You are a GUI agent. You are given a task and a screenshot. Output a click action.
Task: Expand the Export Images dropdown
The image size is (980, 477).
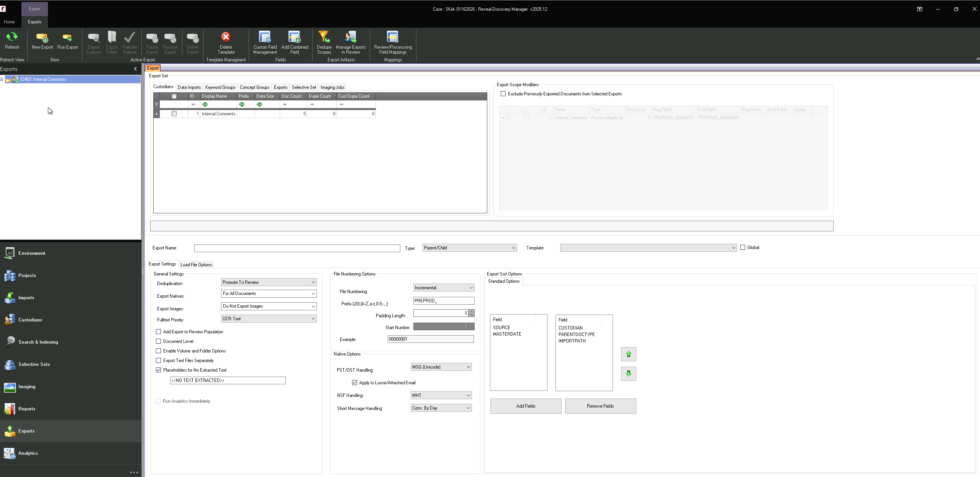click(313, 306)
